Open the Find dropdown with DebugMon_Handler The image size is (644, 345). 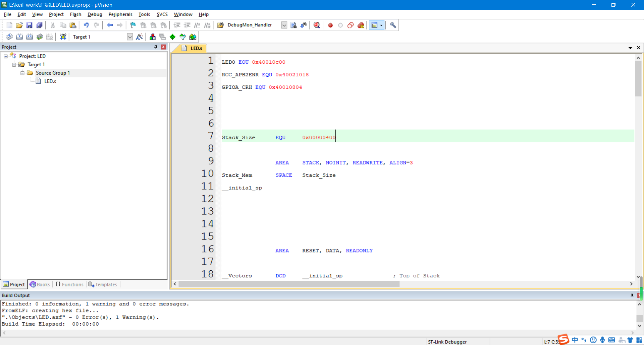click(x=284, y=25)
